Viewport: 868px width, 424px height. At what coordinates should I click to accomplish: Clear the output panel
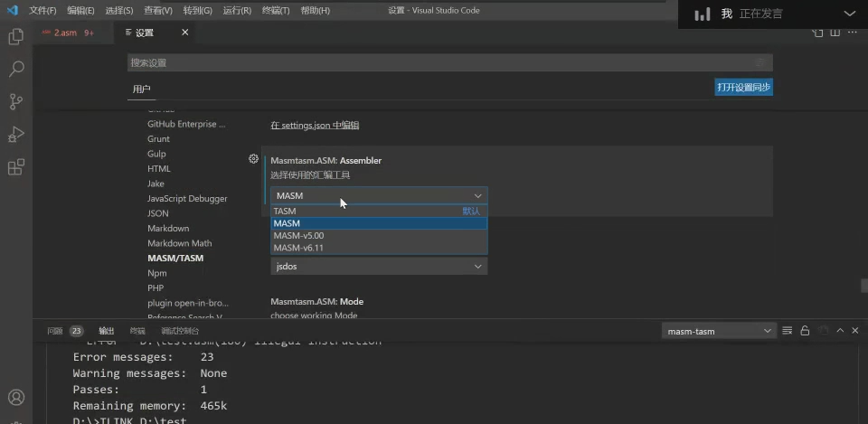(788, 331)
